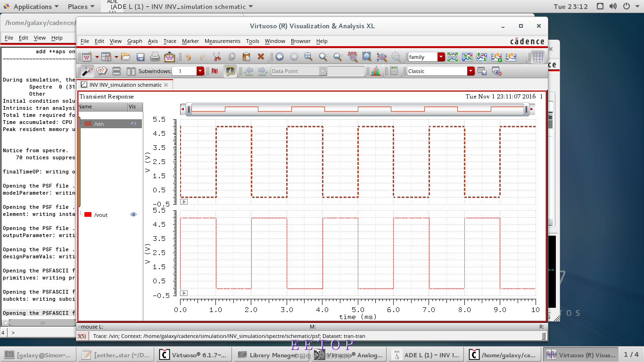The image size is (644, 362).
Task: Click the magic wand selection tool
Action: click(x=87, y=71)
